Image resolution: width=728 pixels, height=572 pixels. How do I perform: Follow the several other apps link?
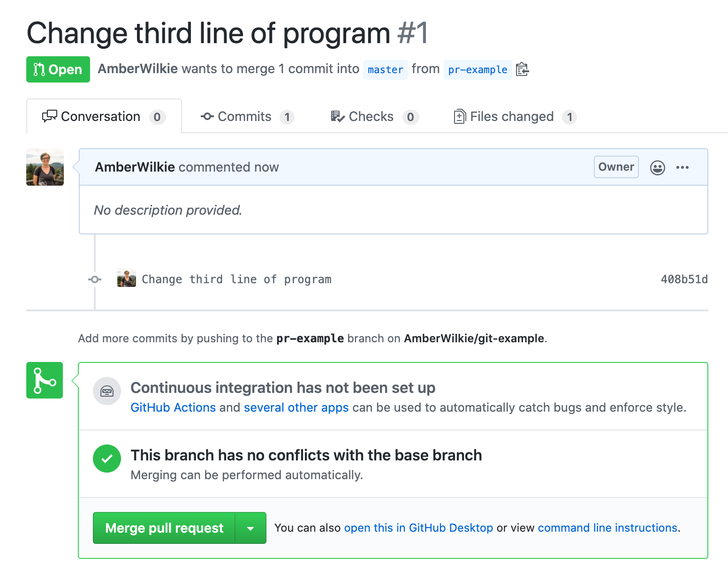point(296,407)
